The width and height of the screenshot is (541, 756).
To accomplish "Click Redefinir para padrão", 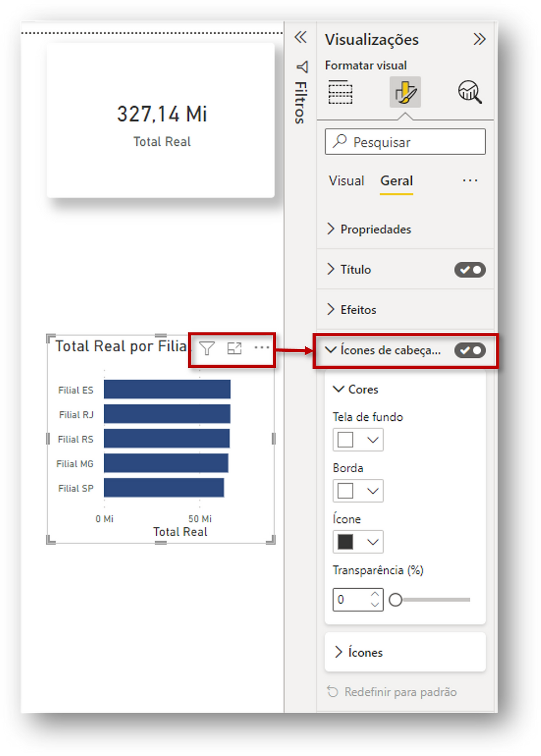I will (392, 692).
